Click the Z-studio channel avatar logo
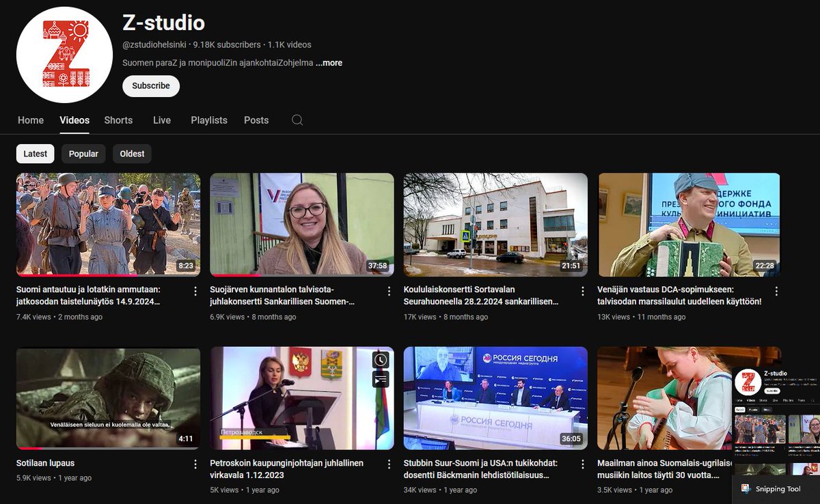This screenshot has width=820, height=504. [64, 55]
